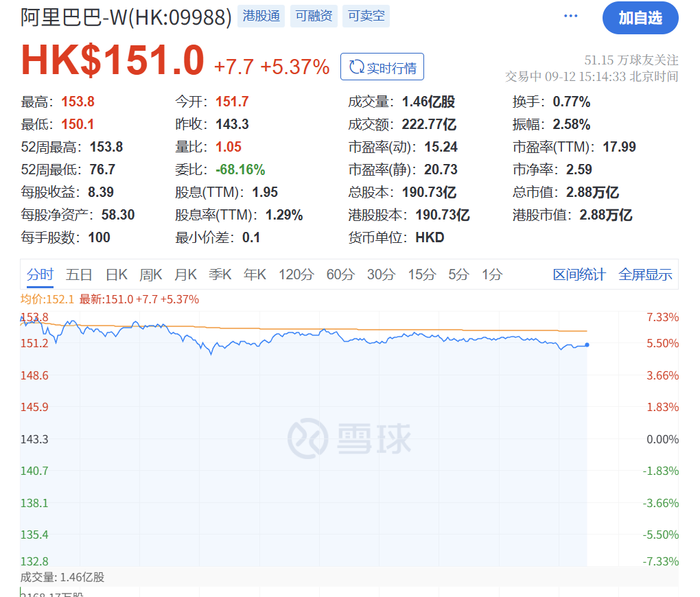Select the 季K chart tab
Viewport: 700px width, 597px height.
pos(220,274)
